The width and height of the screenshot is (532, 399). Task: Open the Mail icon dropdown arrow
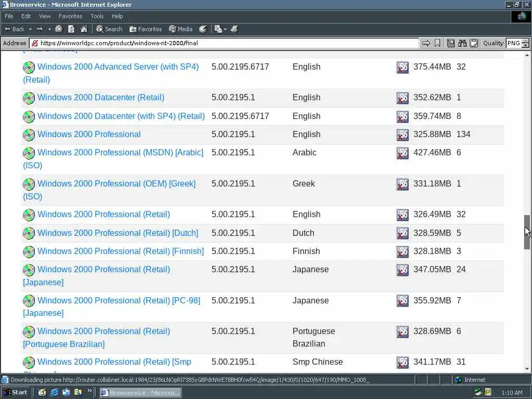pyautogui.click(x=225, y=30)
